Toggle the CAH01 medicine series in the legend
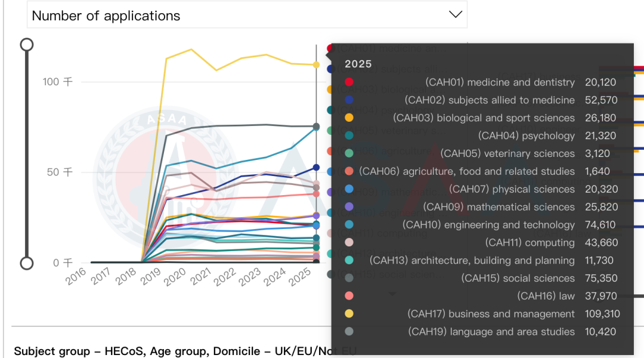 pyautogui.click(x=330, y=48)
